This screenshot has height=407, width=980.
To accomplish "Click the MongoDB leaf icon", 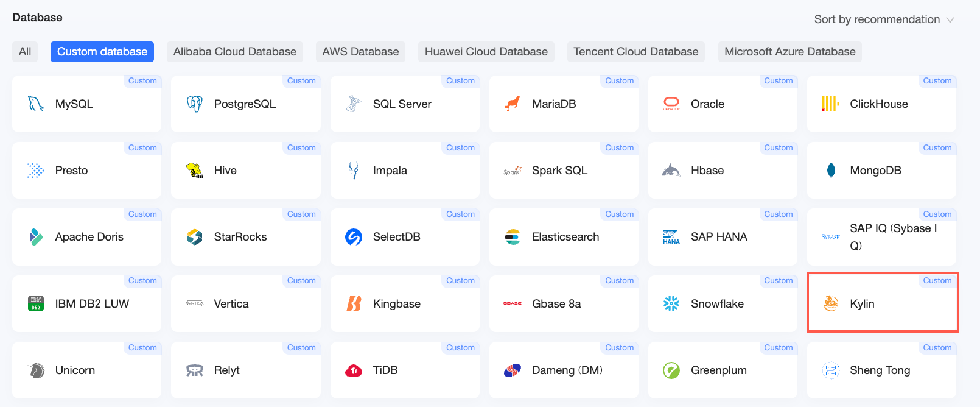I will [831, 171].
